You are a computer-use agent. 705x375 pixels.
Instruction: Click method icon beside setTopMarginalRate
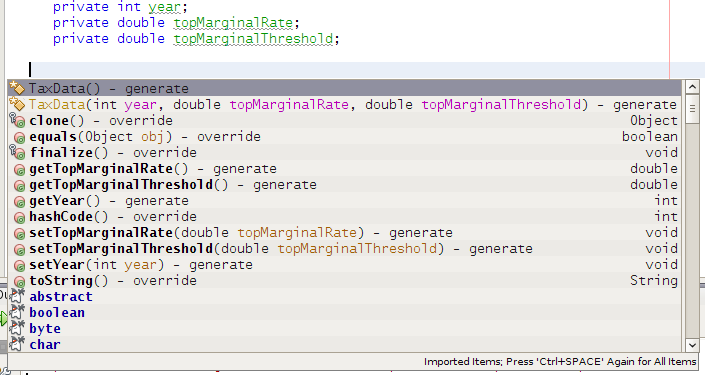(19, 234)
